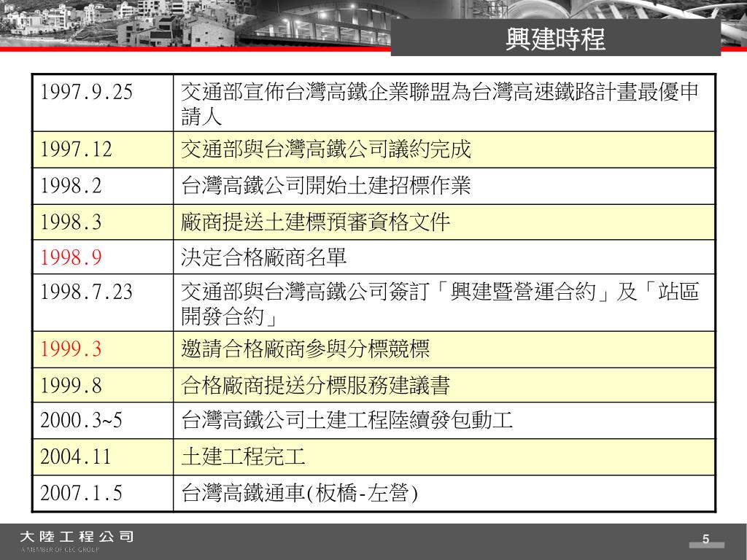Click the text 合格廠商提送分標服務建議書

(315, 385)
